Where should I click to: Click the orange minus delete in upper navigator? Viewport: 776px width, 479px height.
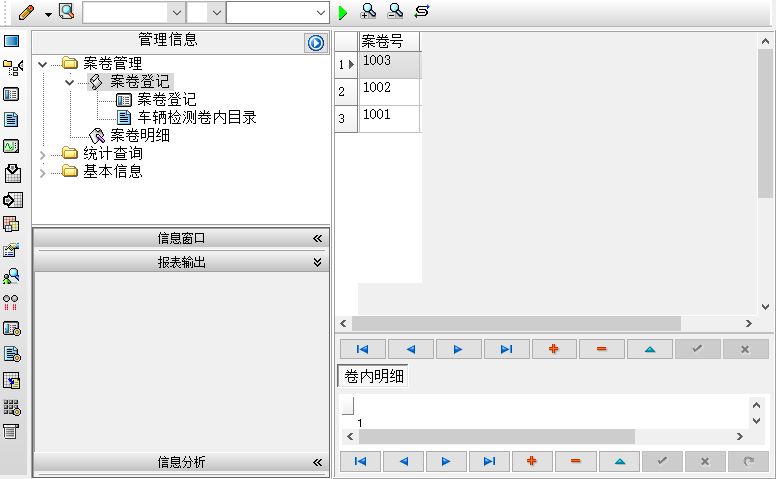tap(602, 349)
